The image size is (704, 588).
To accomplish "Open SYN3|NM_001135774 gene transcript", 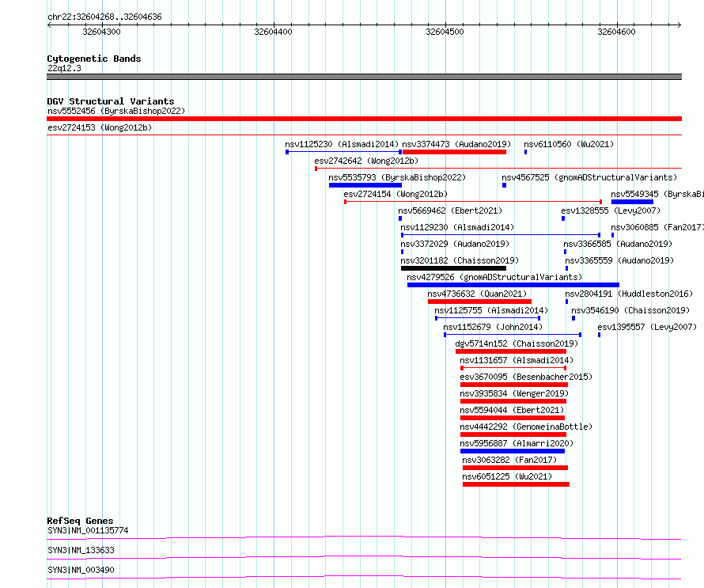I will 88,530.
